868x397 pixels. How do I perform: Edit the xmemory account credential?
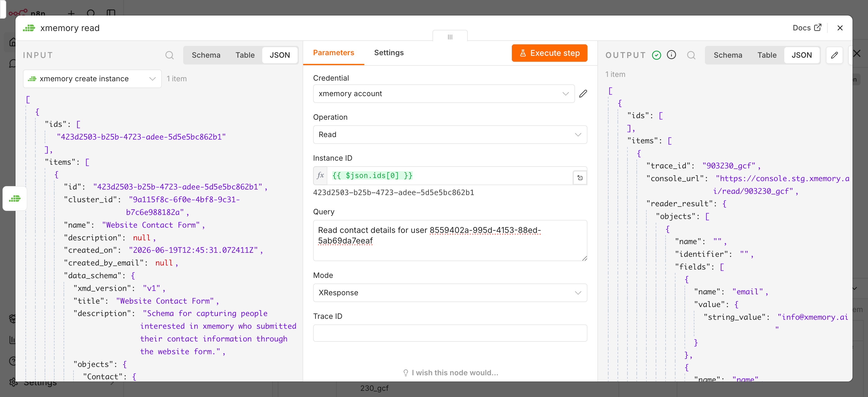point(583,94)
